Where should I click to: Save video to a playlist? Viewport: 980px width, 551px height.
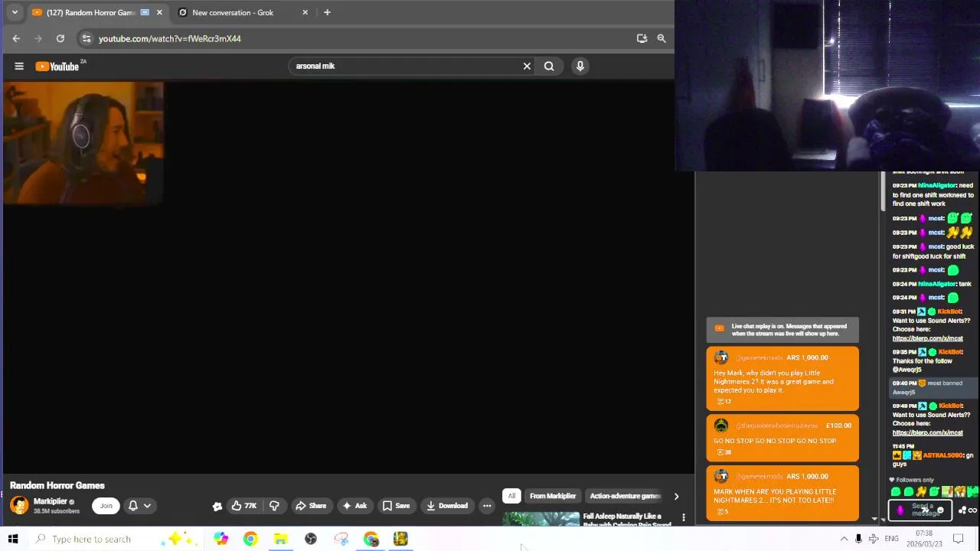click(397, 506)
